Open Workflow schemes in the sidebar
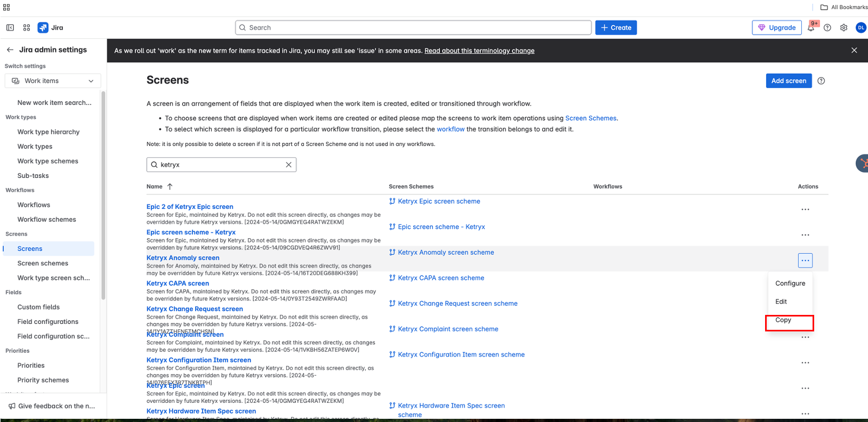868x422 pixels. [x=49, y=220]
